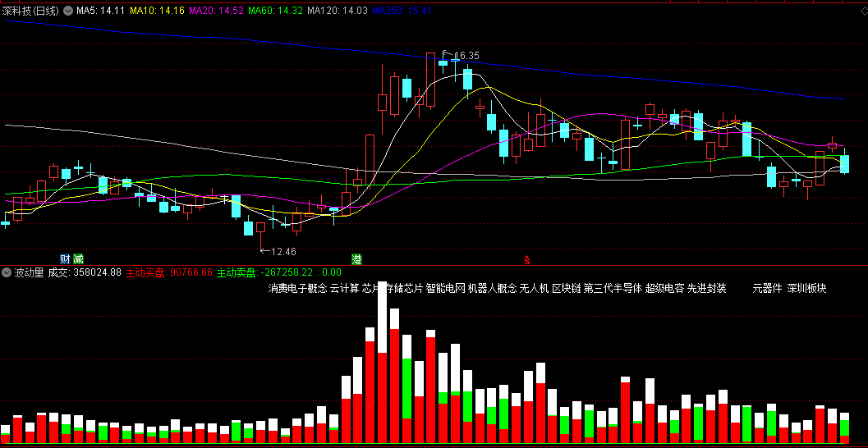Open the 云计算 concept tag
Screen dimensions: 868x448
pyautogui.click(x=344, y=288)
